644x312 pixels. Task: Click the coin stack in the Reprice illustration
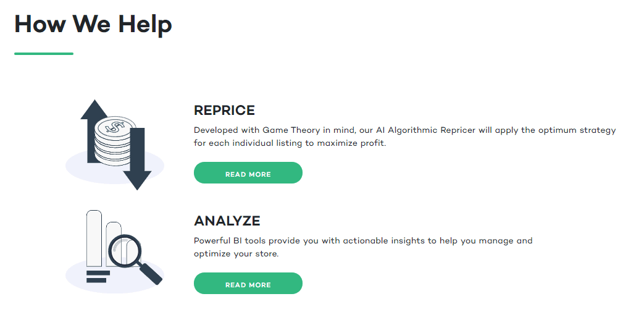point(115,142)
